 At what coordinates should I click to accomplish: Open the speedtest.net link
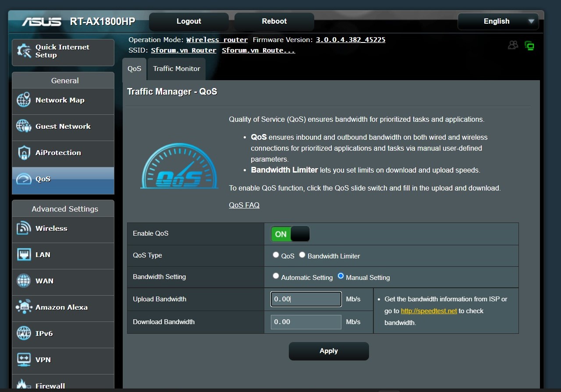429,311
